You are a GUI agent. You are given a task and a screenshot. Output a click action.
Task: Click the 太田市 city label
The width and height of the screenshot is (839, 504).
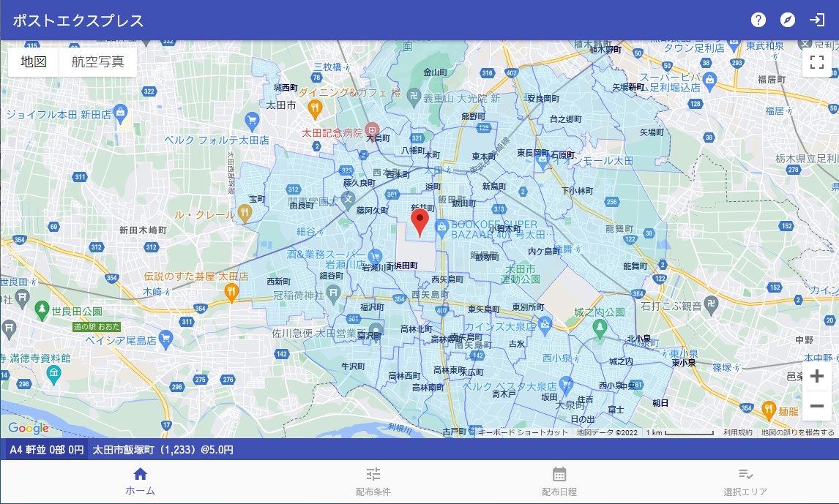pos(281,105)
